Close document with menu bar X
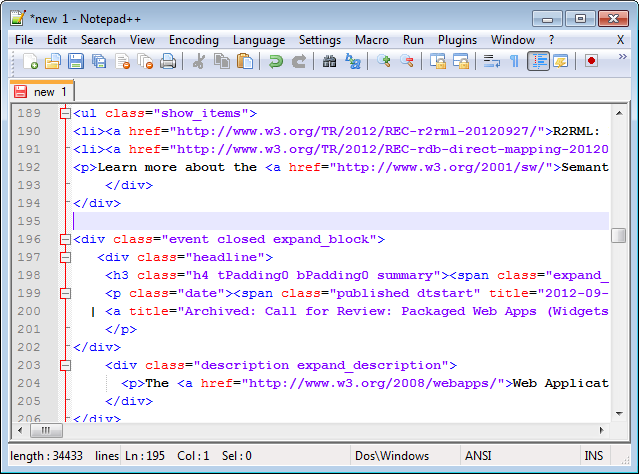639x474 pixels. pos(620,40)
